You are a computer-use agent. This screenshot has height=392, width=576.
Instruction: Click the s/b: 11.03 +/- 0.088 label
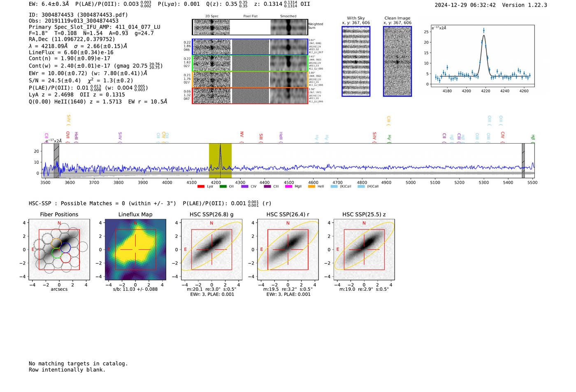[x=135, y=289]
